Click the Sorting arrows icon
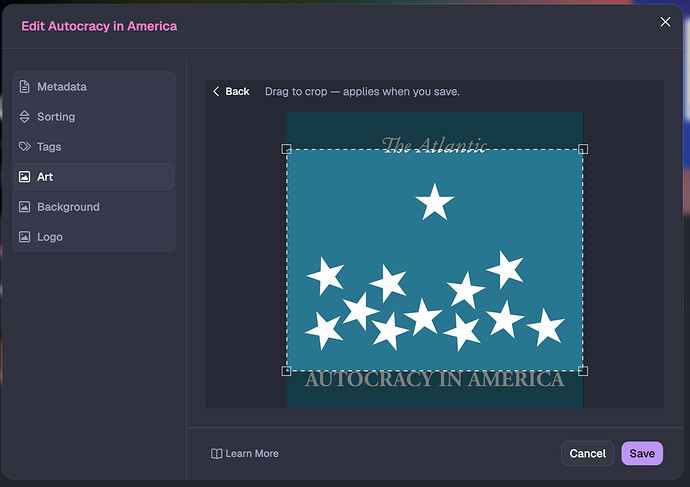 pyautogui.click(x=25, y=117)
